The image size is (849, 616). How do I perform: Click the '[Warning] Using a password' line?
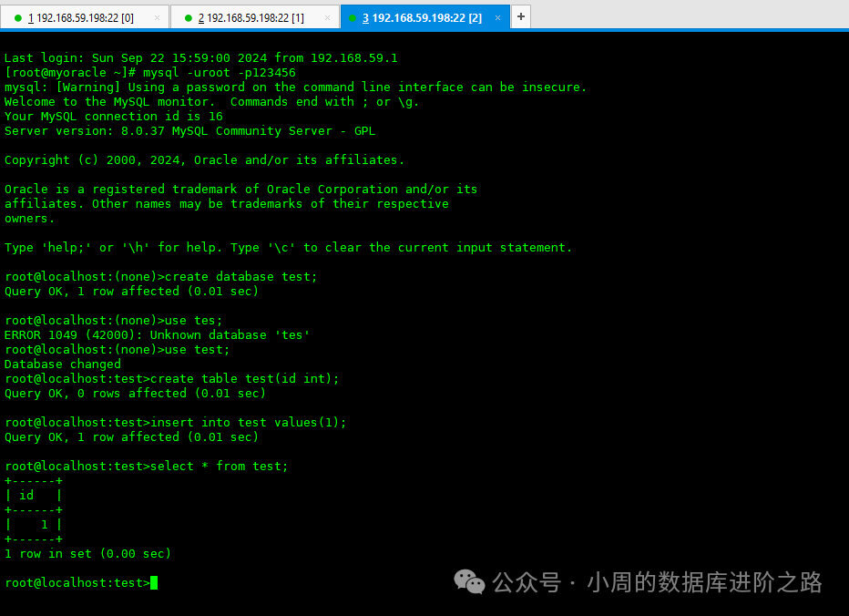(x=296, y=87)
